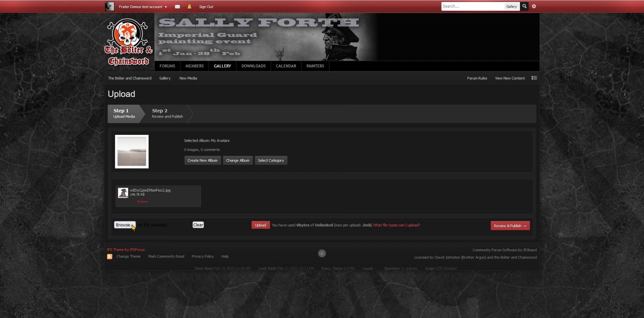Click the notifications bell icon
Viewport: 644px width, 318px height.
pos(189,7)
